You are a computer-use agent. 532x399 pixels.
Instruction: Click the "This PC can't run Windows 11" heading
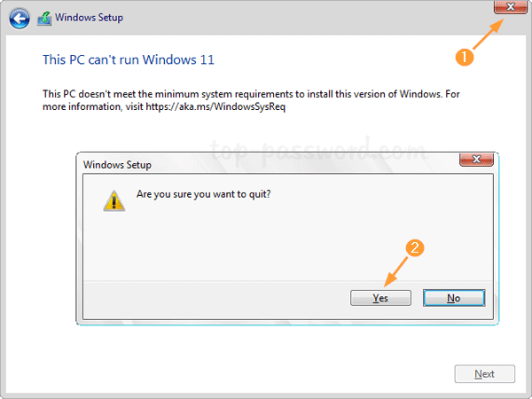pyautogui.click(x=129, y=59)
